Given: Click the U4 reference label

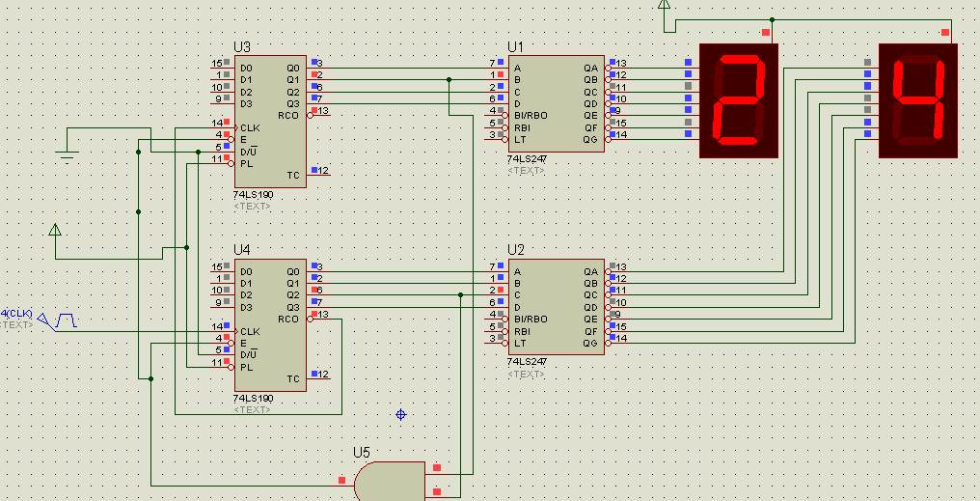Looking at the screenshot, I should [x=242, y=250].
